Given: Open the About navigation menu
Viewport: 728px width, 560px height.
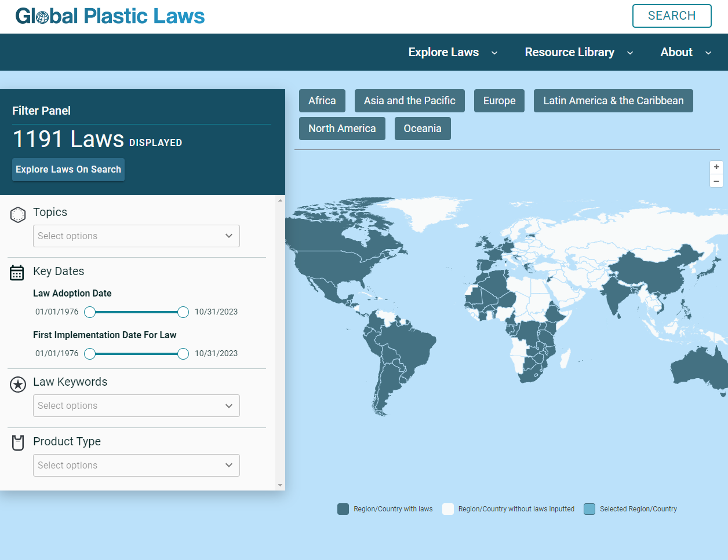Looking at the screenshot, I should coord(685,52).
